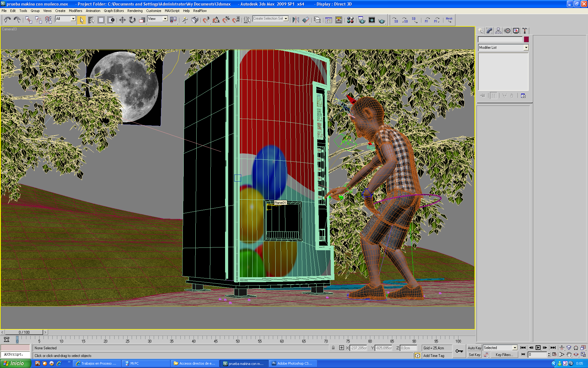Viewport: 588px width, 368px height.
Task: Open the View reference coordinate dropdown
Action: point(165,19)
